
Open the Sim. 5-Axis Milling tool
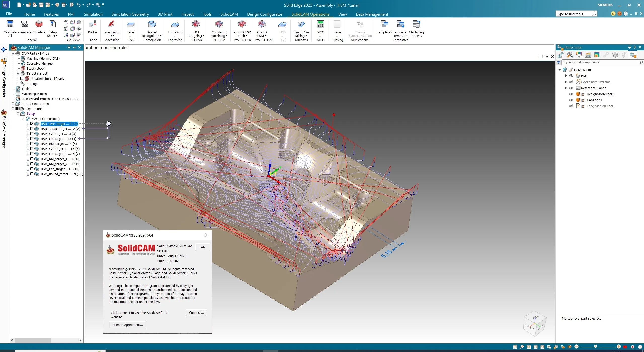pyautogui.click(x=301, y=24)
